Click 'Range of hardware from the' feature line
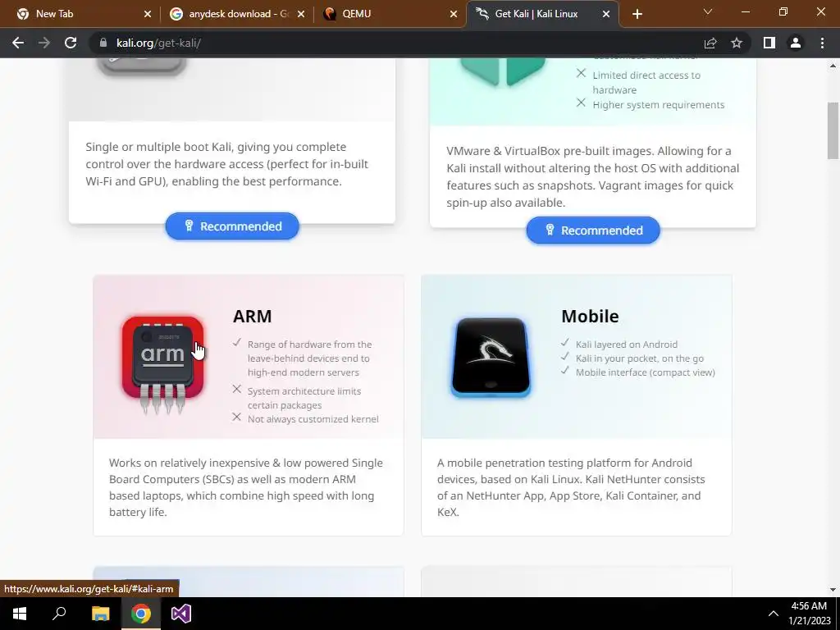 click(309, 345)
